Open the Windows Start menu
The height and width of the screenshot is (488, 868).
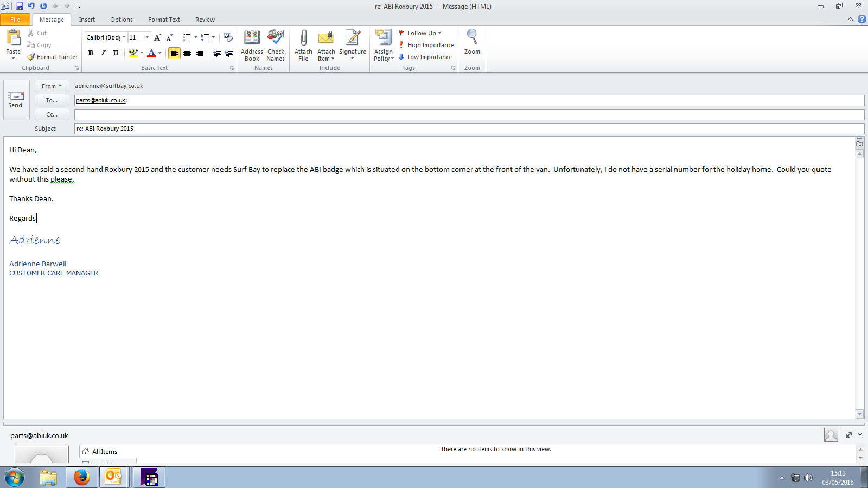tap(15, 478)
